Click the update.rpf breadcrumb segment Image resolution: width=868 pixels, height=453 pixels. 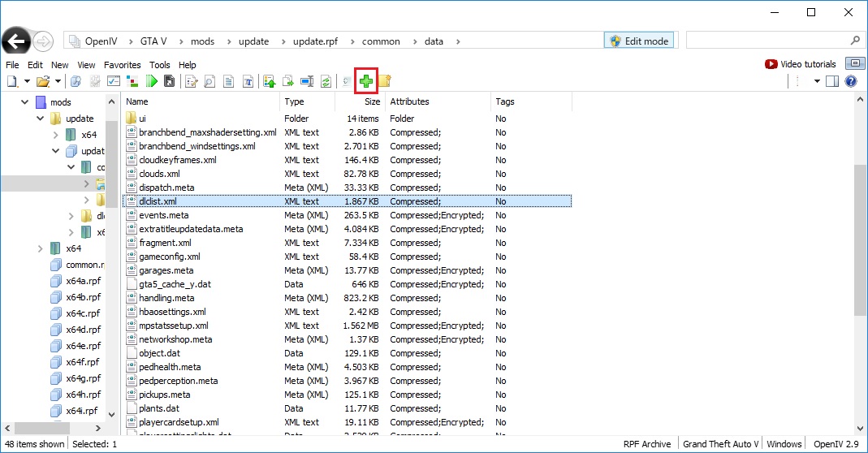coord(320,41)
